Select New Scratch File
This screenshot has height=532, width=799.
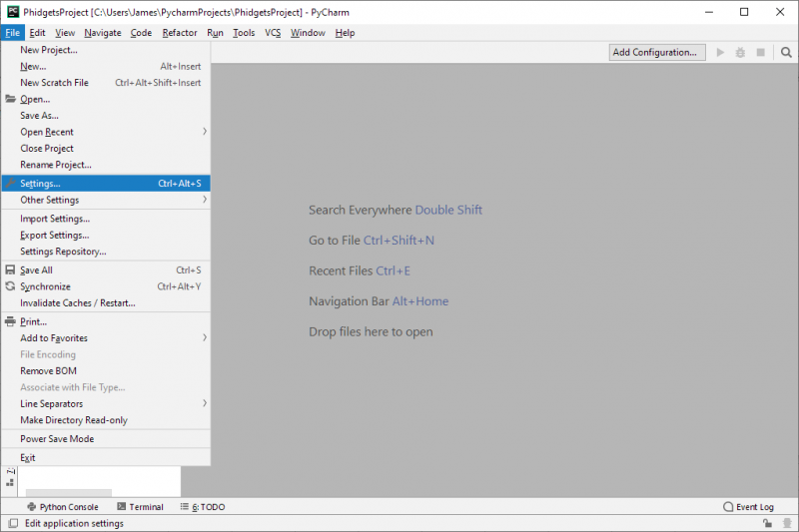[x=106, y=83]
